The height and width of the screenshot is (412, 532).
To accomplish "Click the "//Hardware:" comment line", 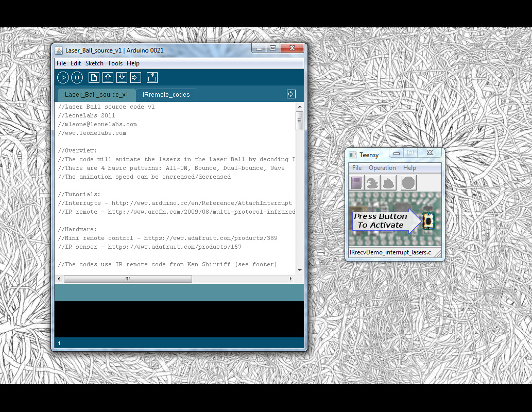I will click(77, 229).
